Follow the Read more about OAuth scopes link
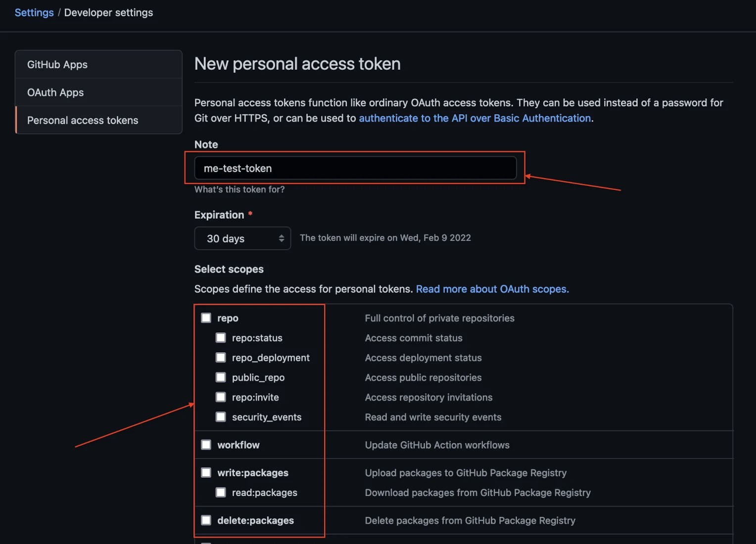The height and width of the screenshot is (544, 756). tap(492, 289)
